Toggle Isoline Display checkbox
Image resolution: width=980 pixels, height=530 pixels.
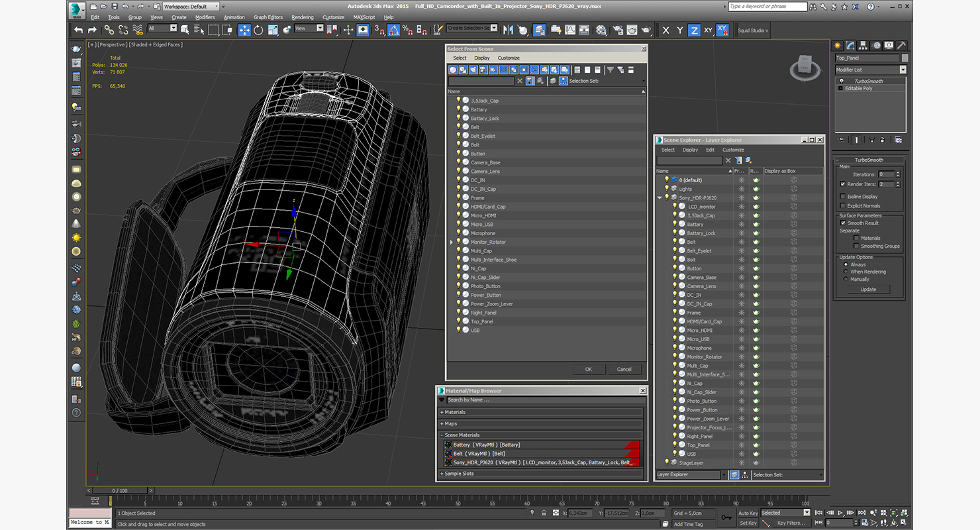(x=842, y=197)
